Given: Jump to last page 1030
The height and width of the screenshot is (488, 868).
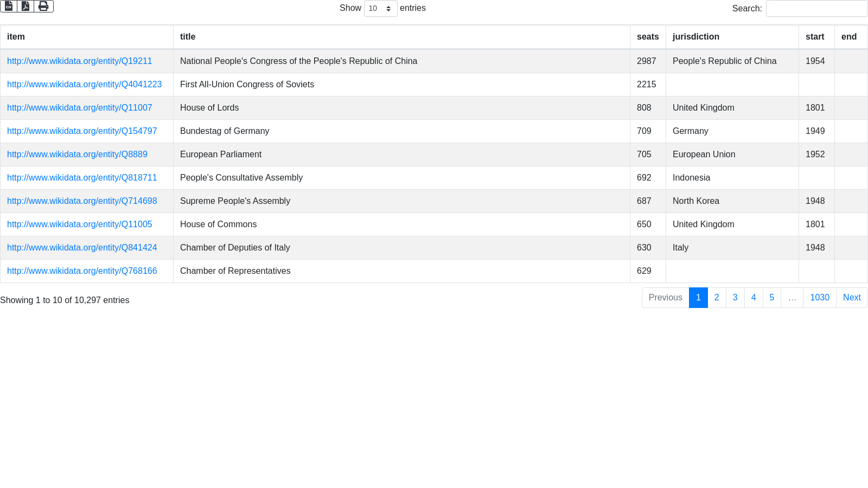Looking at the screenshot, I should 819,298.
